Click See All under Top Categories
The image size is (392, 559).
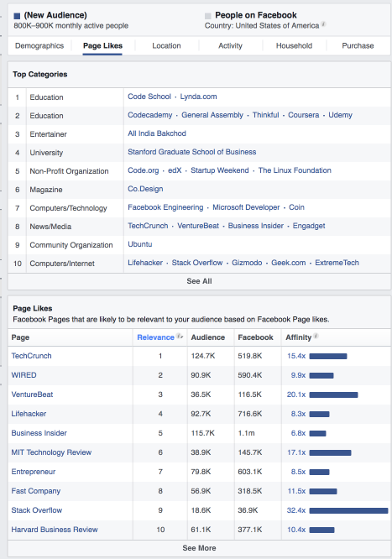click(199, 281)
